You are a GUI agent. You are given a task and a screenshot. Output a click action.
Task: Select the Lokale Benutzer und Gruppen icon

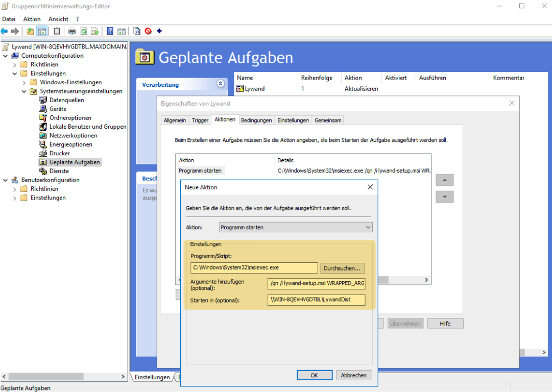coord(43,126)
